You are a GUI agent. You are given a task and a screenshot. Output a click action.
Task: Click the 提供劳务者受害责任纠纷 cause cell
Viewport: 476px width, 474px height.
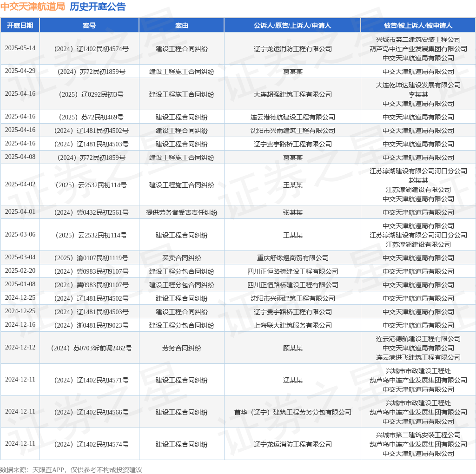pyautogui.click(x=182, y=212)
